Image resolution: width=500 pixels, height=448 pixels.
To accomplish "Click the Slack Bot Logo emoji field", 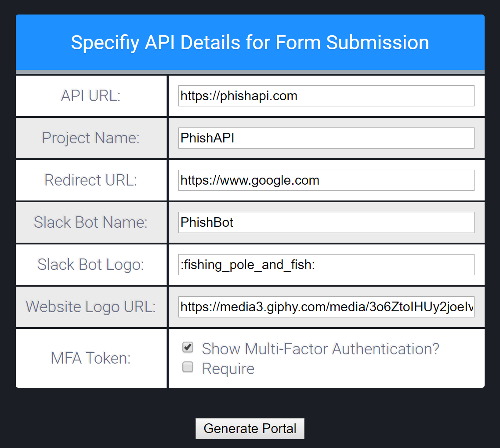I will (x=326, y=265).
